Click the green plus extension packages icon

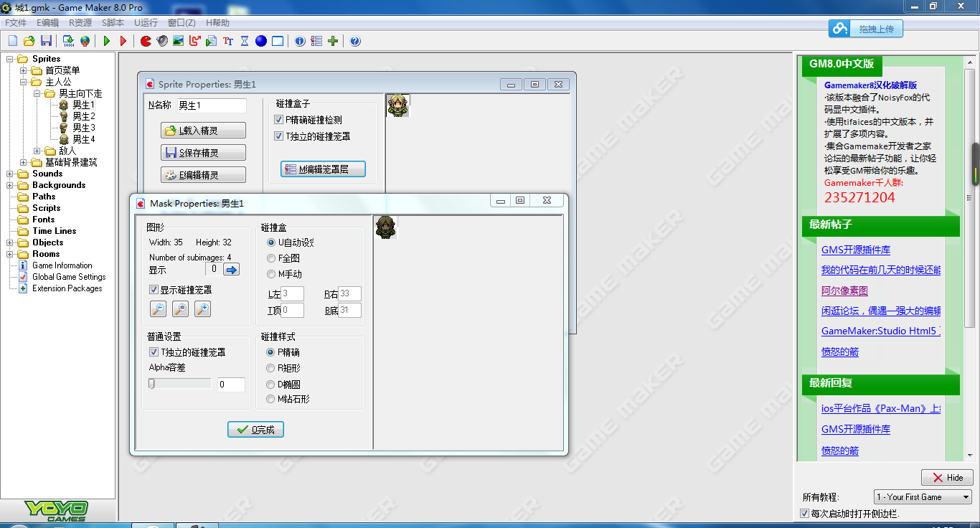[x=333, y=41]
